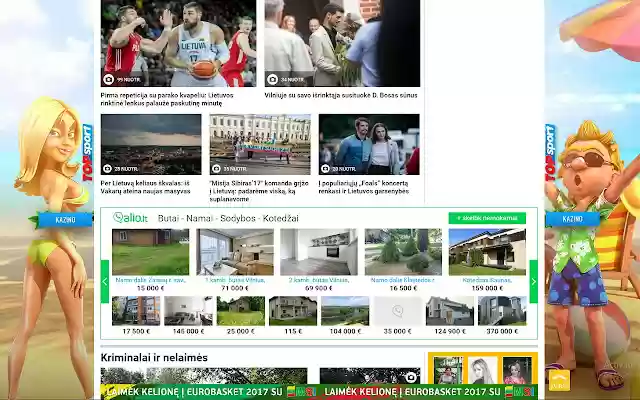Open listing link 'Namo dalis Zarasų r.'

coord(150,280)
